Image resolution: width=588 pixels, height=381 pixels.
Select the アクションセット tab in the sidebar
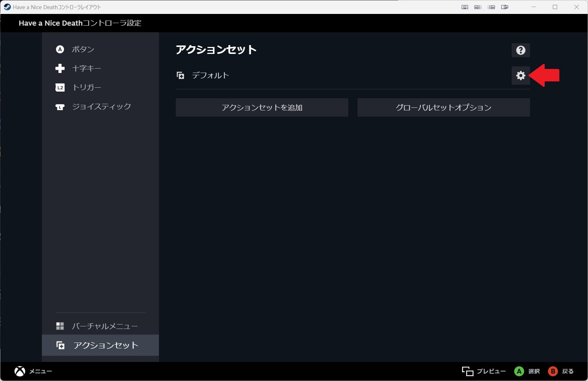click(100, 345)
